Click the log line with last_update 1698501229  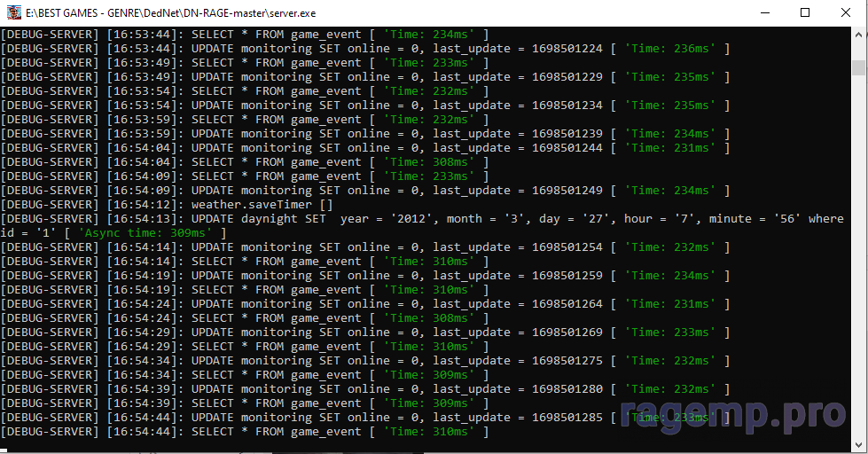pyautogui.click(x=364, y=76)
